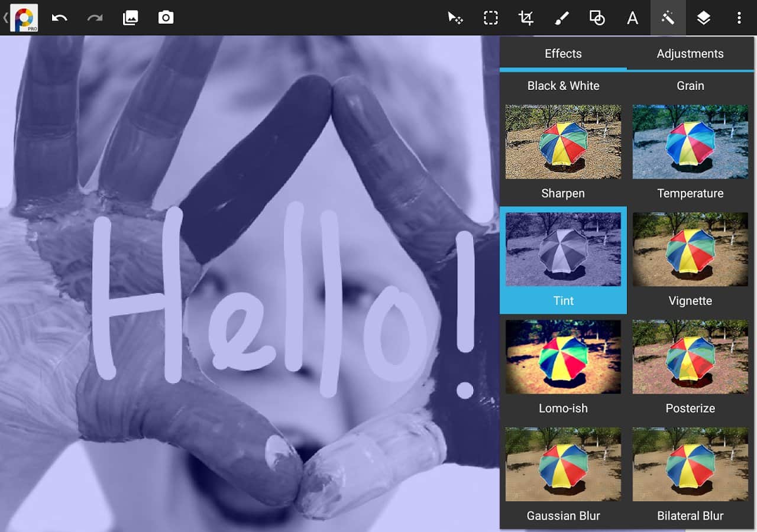The image size is (757, 532).
Task: Open the layers panel
Action: (x=703, y=18)
